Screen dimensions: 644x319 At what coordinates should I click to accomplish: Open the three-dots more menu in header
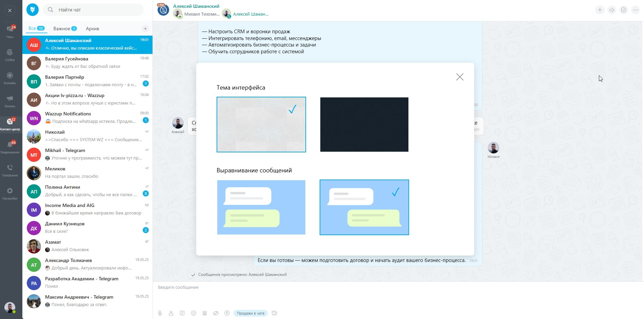click(x=636, y=10)
